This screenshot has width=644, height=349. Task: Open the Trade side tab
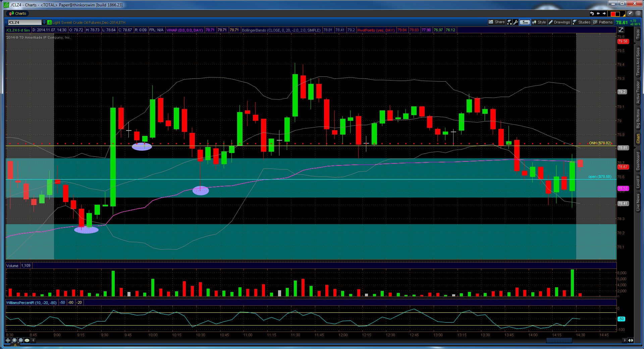click(x=638, y=34)
